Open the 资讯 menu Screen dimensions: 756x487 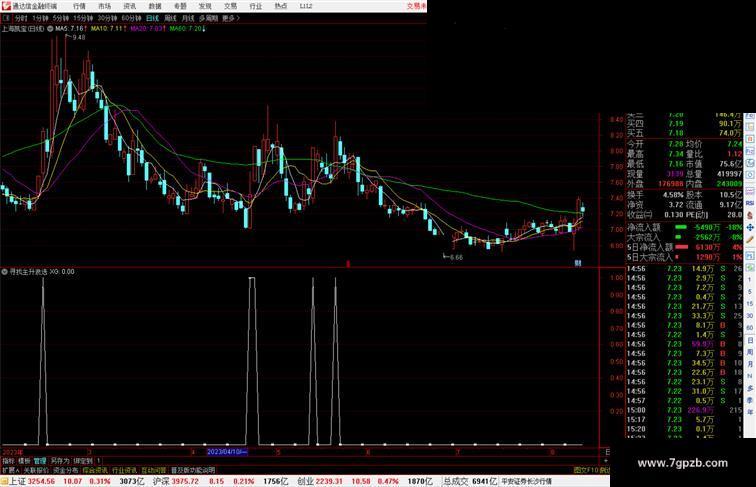tap(129, 6)
